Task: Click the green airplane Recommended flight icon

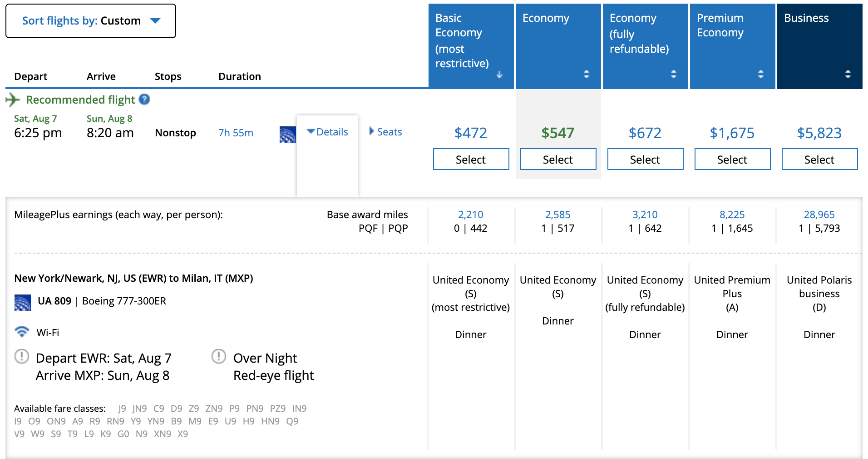Action: (x=13, y=100)
